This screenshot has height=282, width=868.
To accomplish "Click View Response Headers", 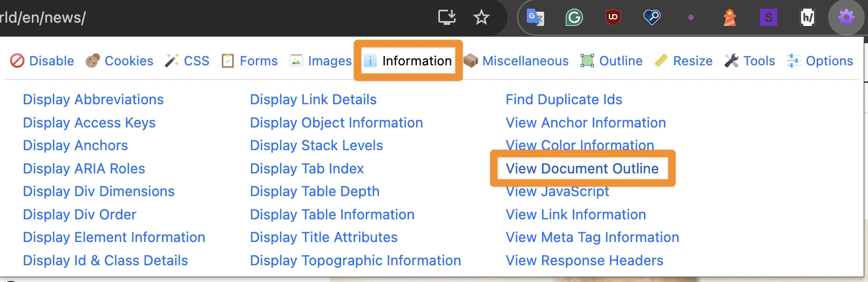I will (x=584, y=260).
